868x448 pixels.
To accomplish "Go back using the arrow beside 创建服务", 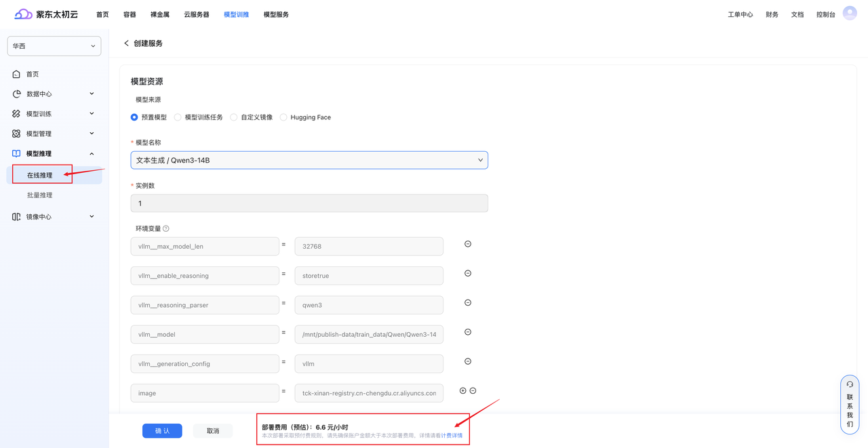I will pyautogui.click(x=126, y=43).
